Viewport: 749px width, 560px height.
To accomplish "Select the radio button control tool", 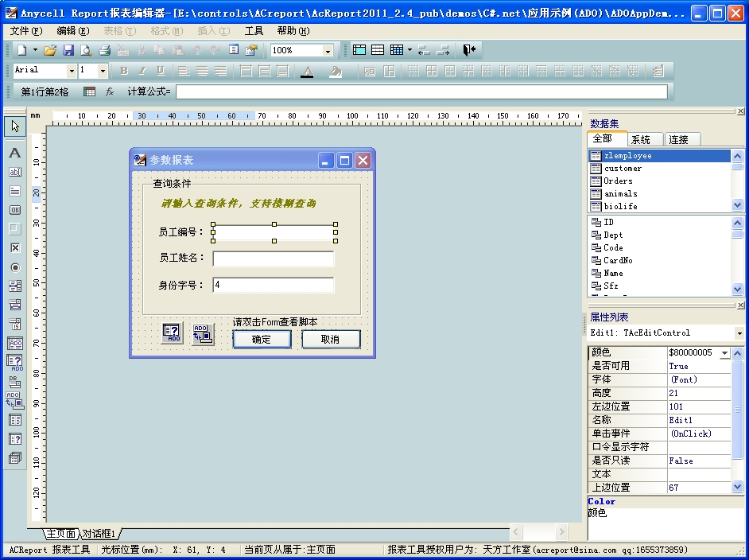I will [14, 267].
